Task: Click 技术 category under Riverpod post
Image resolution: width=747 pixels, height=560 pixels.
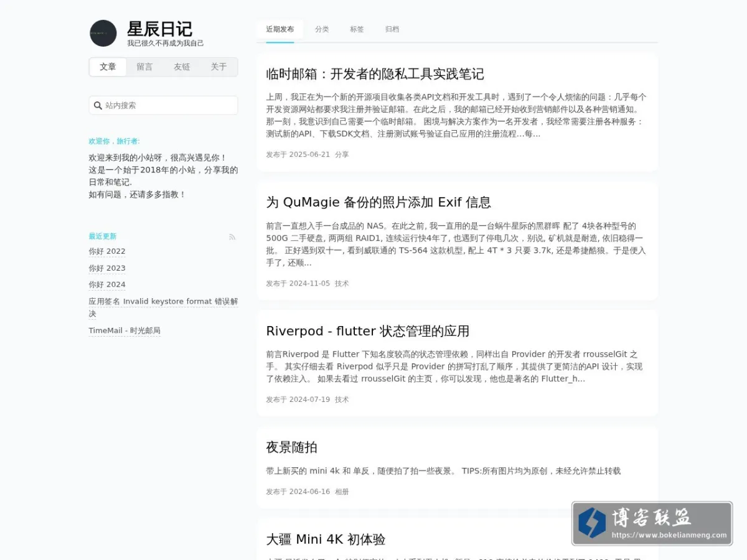Action: coord(342,399)
